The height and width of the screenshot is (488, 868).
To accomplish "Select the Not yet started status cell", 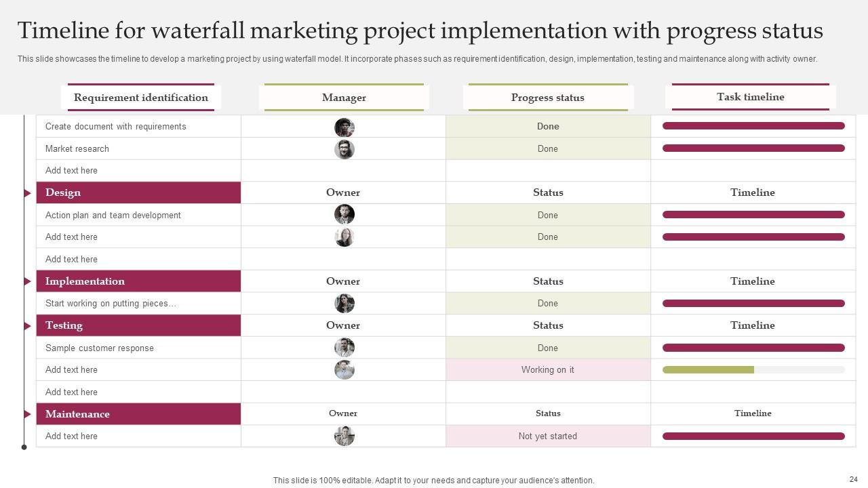I will point(548,436).
